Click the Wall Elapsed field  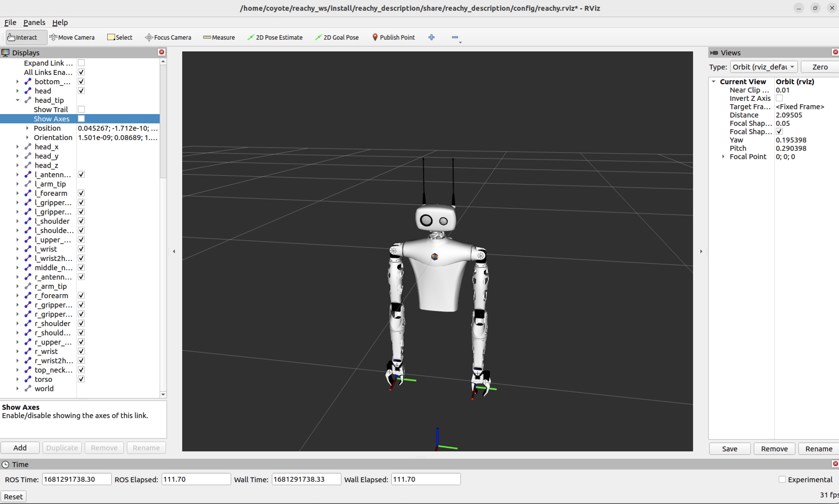point(426,479)
